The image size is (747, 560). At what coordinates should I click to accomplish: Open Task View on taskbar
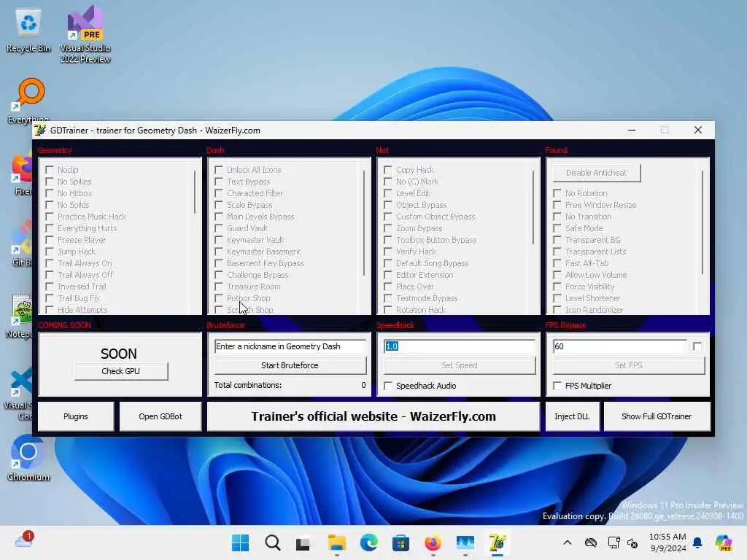[x=303, y=542]
